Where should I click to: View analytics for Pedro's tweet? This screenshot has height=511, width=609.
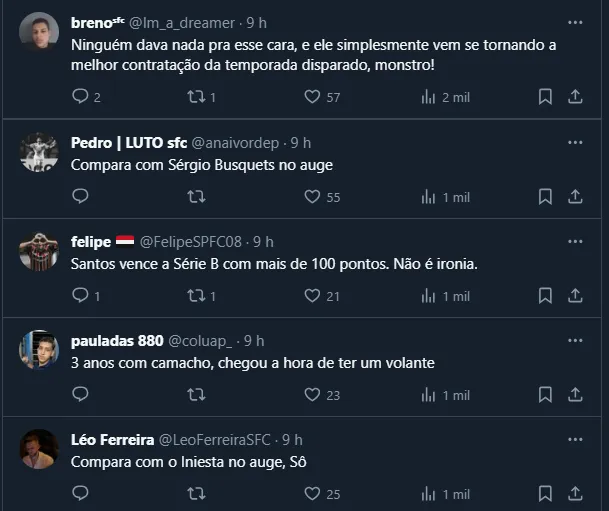429,197
